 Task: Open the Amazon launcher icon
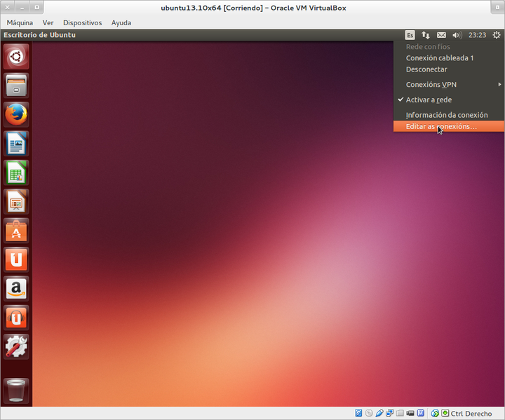tap(16, 288)
